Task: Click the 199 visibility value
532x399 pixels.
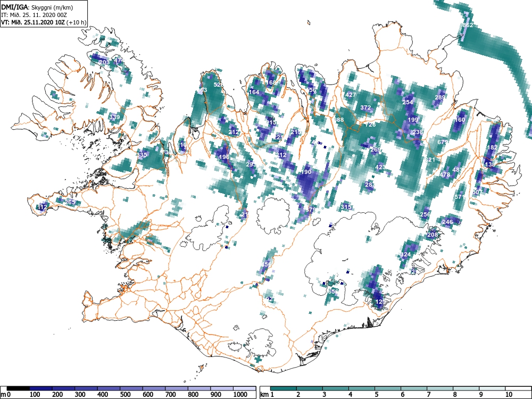Action: pos(413,120)
